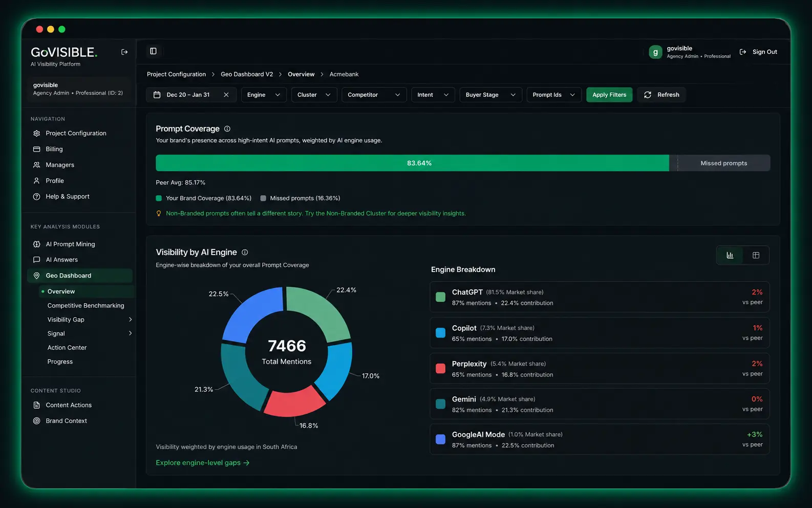Toggle the sidebar panel icon in top bar
The image size is (812, 508).
tap(153, 51)
